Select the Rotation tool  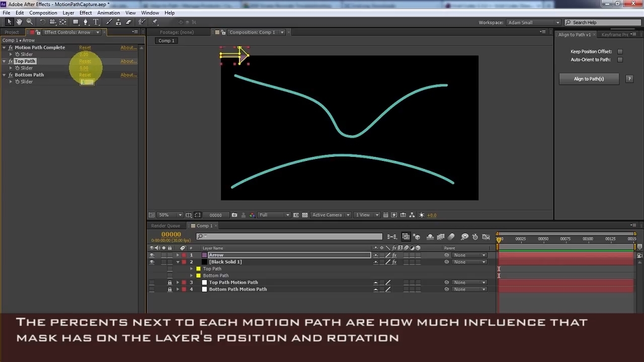[42, 22]
